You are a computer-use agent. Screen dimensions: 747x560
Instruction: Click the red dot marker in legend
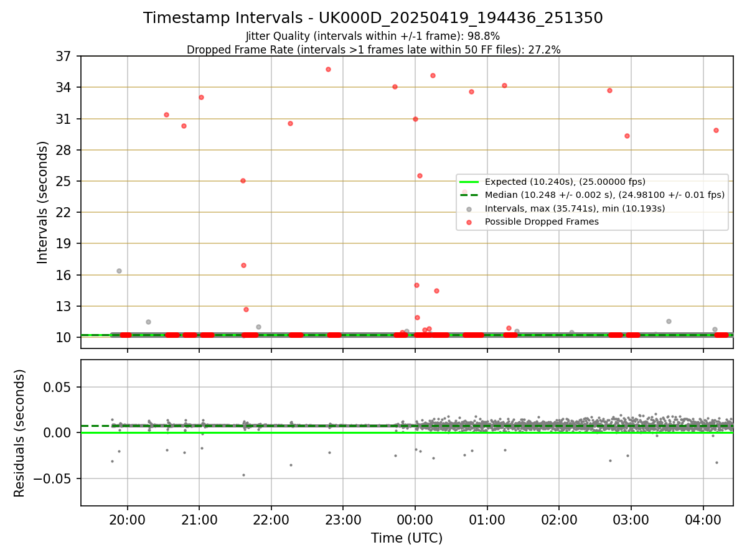[x=469, y=222]
